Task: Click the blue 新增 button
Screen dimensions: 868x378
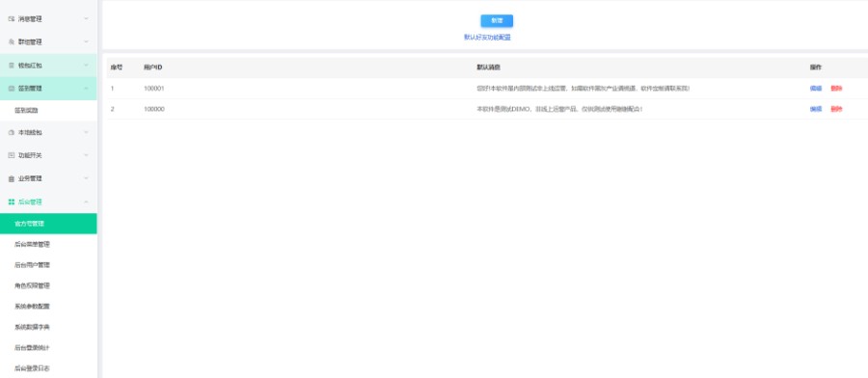Action: pos(497,20)
